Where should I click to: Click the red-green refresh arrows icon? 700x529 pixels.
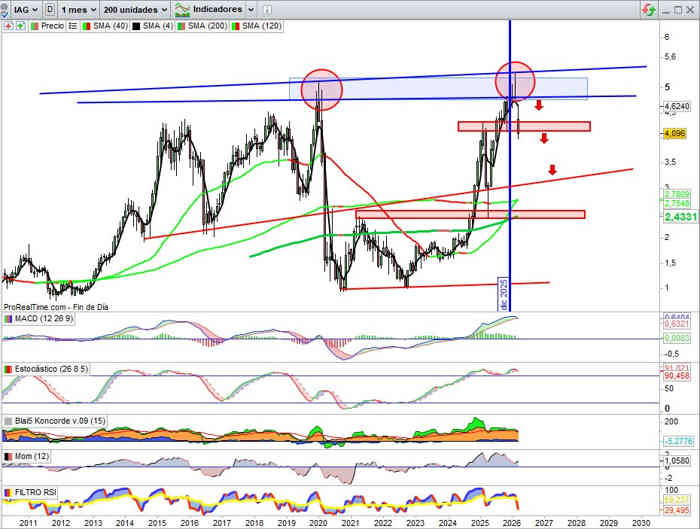tap(651, 8)
